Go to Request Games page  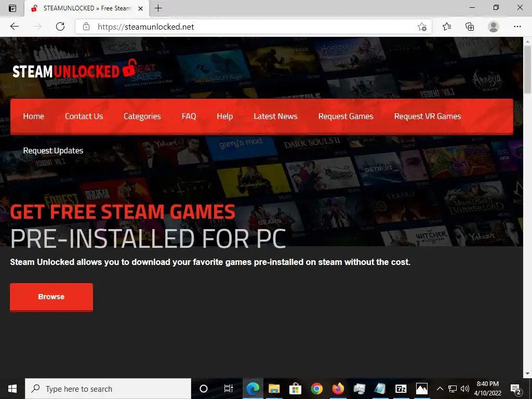pyautogui.click(x=345, y=116)
